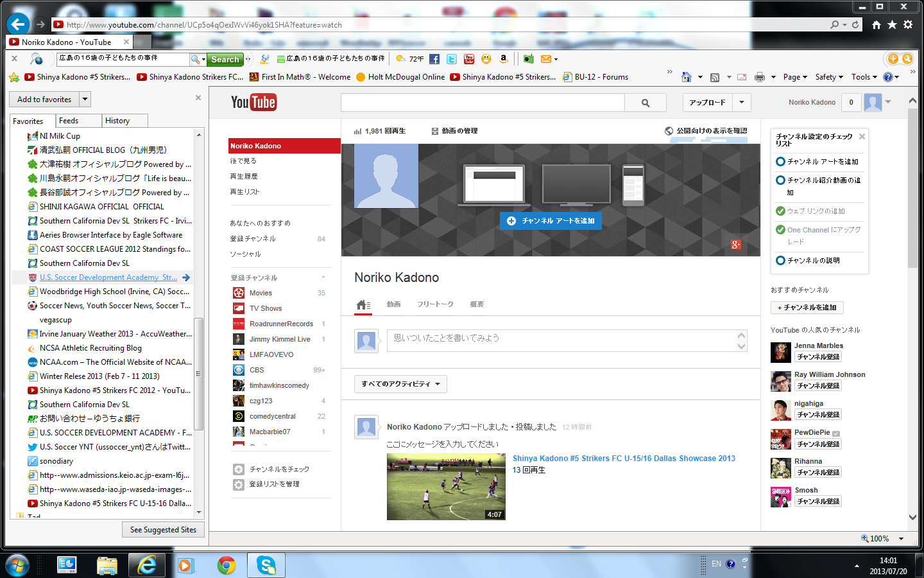Open Shinya Kadono Dallas Showcase 2013 video link
The width and height of the screenshot is (924, 578).
[x=624, y=459]
